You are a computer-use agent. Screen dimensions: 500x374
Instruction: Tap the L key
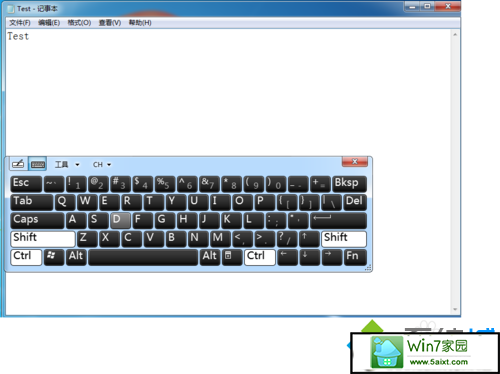tap(254, 220)
